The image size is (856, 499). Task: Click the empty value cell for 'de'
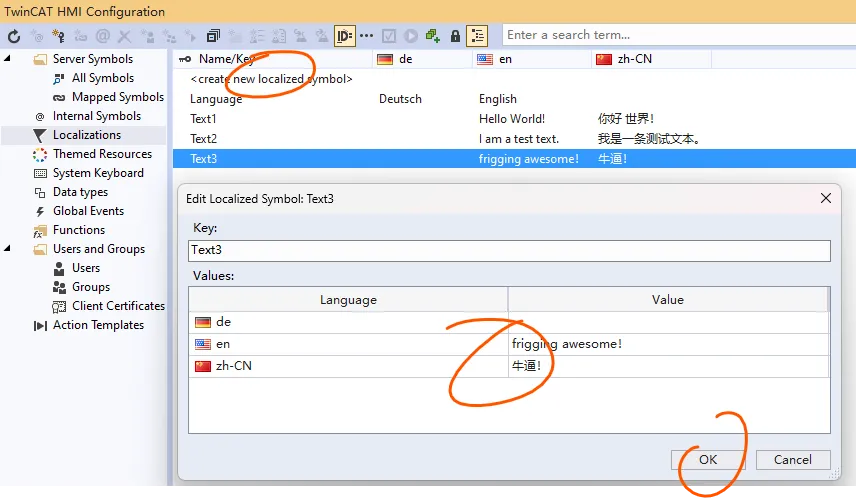tap(668, 323)
